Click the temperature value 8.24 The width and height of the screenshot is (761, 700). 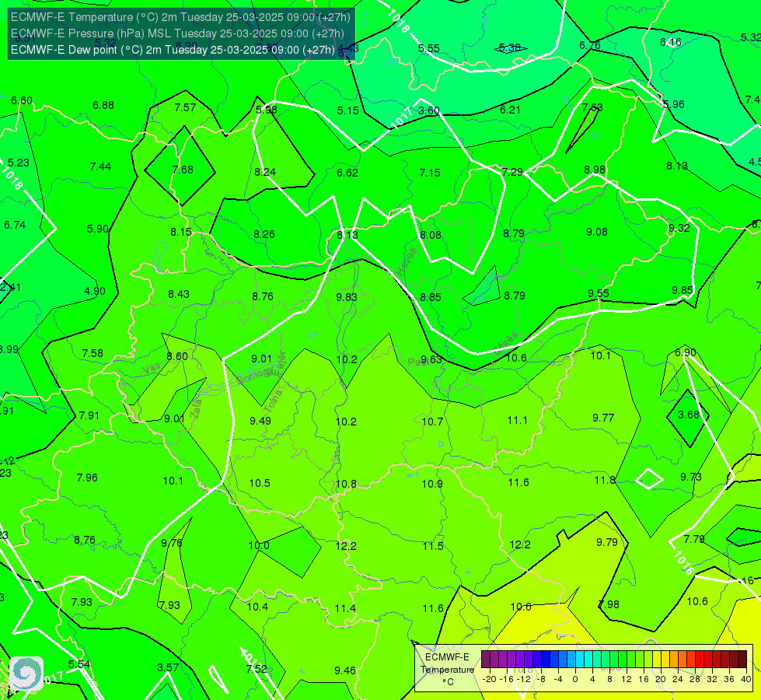[265, 173]
